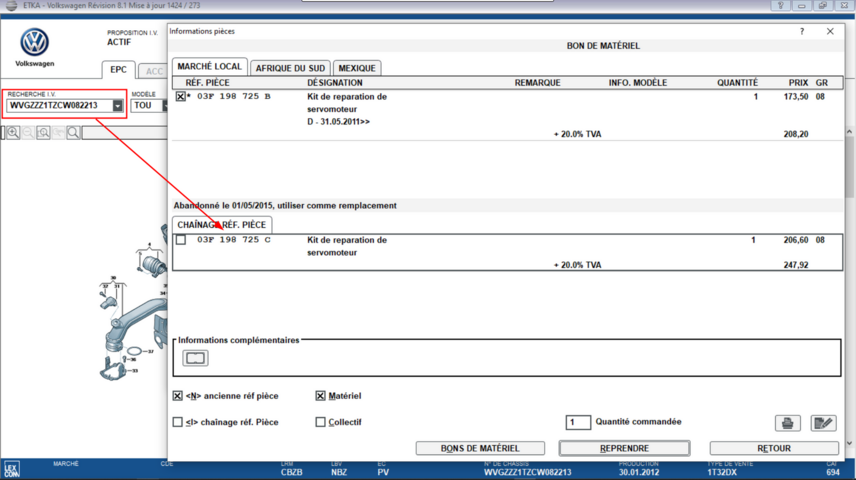This screenshot has width=856, height=480.
Task: Switch to the Marché Local tab
Action: point(210,67)
